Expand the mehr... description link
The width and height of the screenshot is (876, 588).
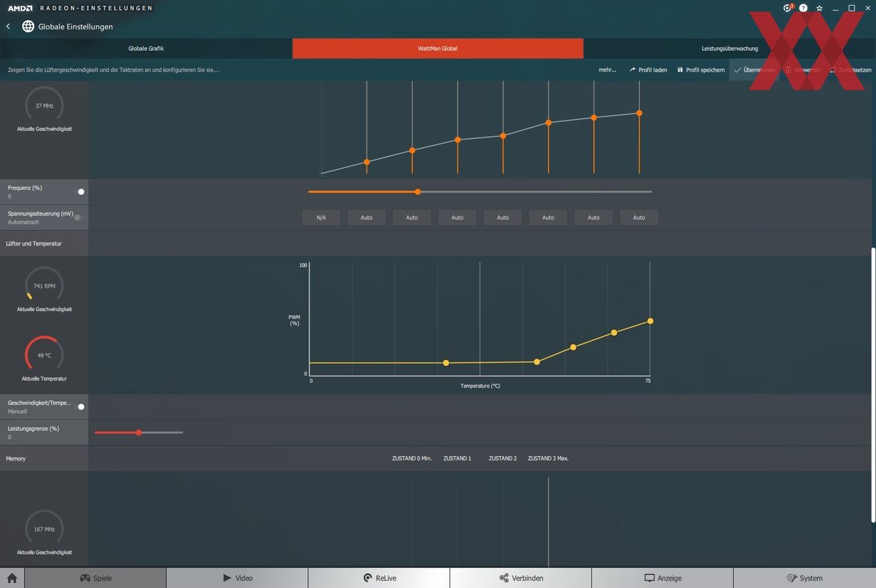click(x=607, y=70)
